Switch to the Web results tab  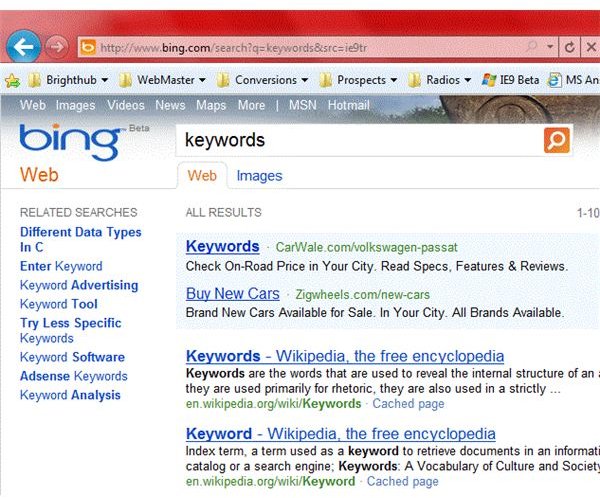pos(202,176)
